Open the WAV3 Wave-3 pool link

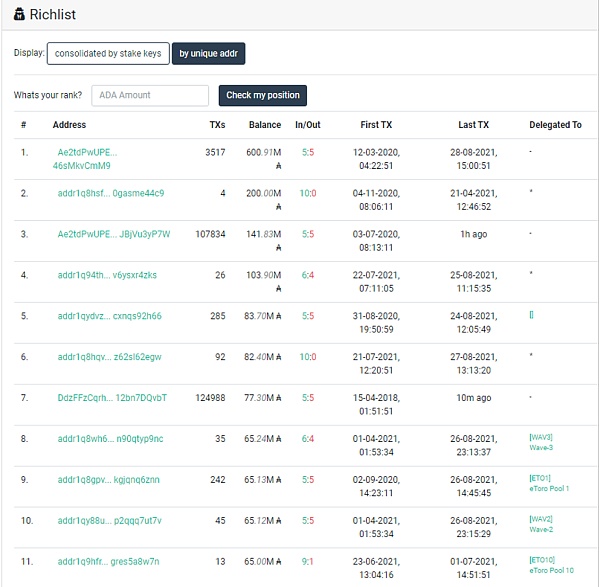pyautogui.click(x=541, y=442)
